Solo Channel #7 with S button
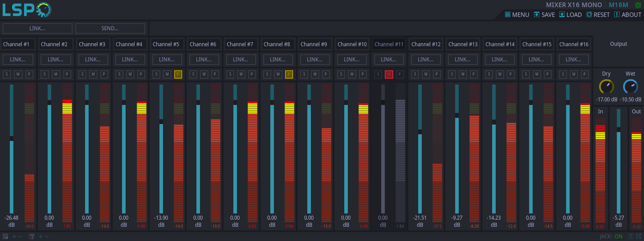The width and height of the screenshot is (644, 241). pyautogui.click(x=230, y=74)
